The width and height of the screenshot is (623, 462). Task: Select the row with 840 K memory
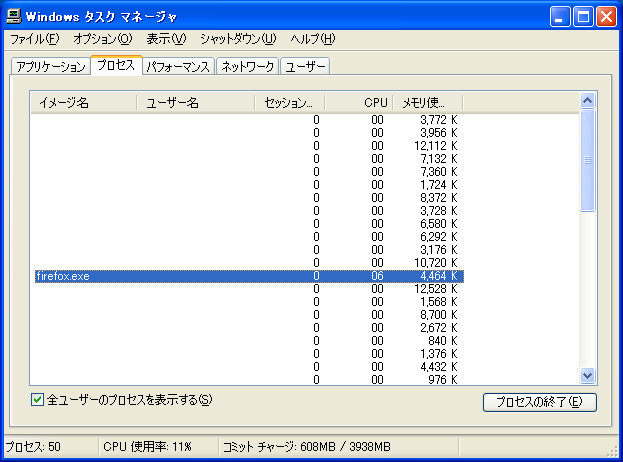click(250, 341)
